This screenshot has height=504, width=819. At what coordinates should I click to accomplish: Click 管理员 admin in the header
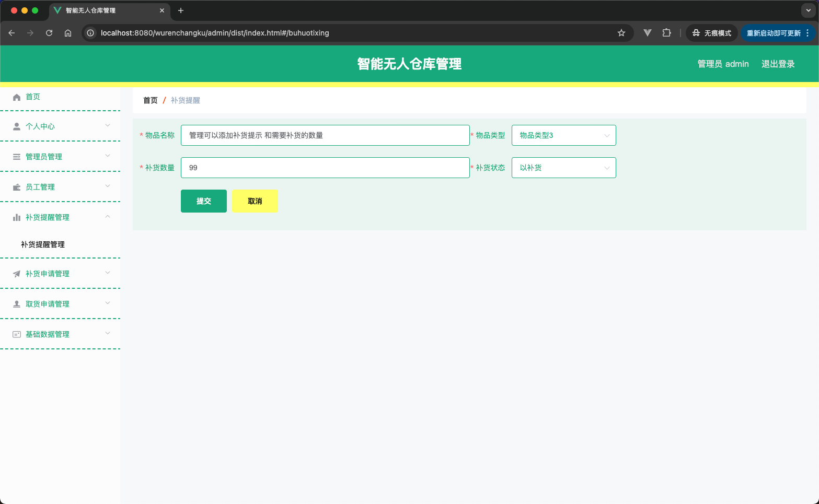tap(723, 64)
